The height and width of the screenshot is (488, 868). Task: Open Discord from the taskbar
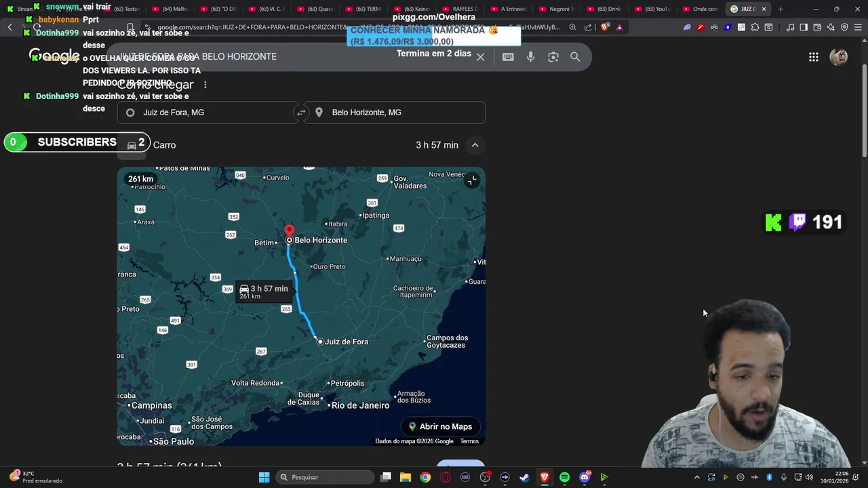coord(585,477)
